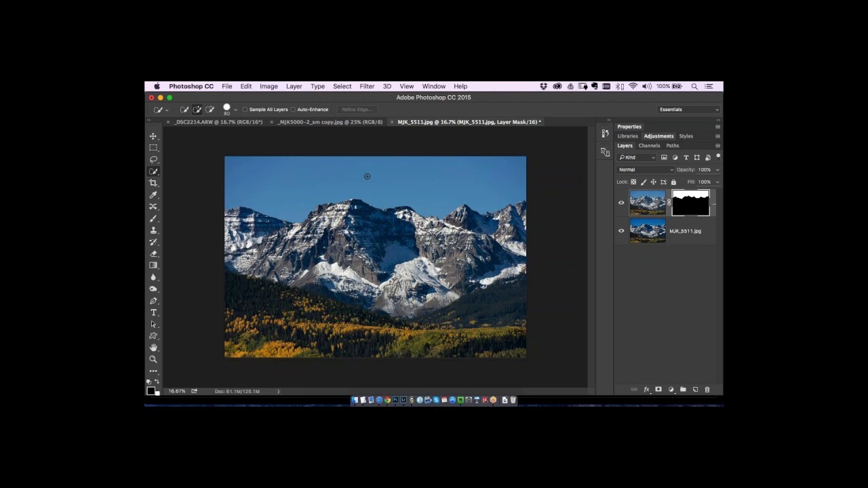Switch to the Libraries panel tab
The image size is (868, 488).
pos(627,136)
